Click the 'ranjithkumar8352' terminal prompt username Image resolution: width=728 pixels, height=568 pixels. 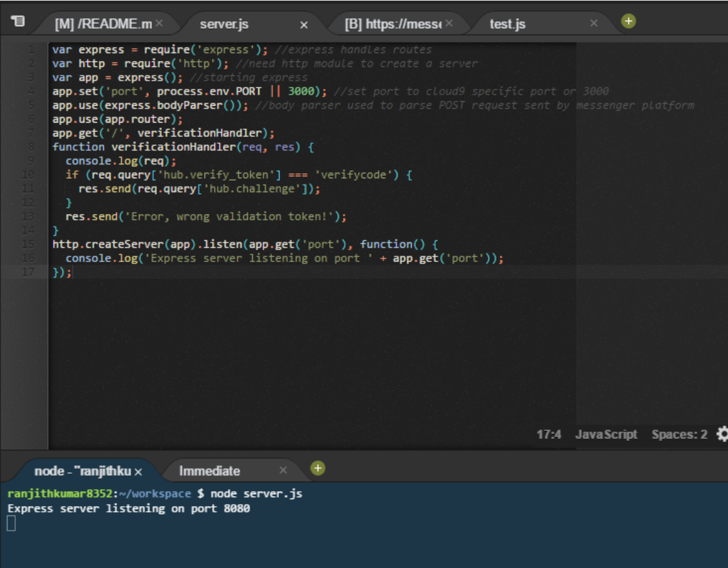click(60, 493)
